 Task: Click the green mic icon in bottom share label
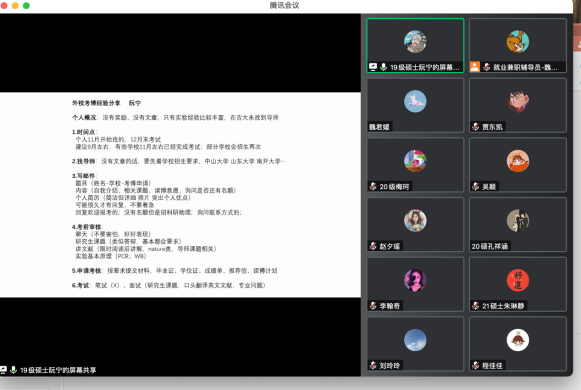point(14,370)
